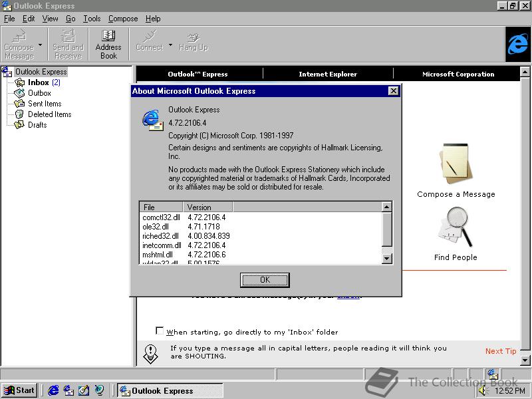532x399 pixels.
Task: Click the Outlook Express taskbar button
Action: coord(170,390)
